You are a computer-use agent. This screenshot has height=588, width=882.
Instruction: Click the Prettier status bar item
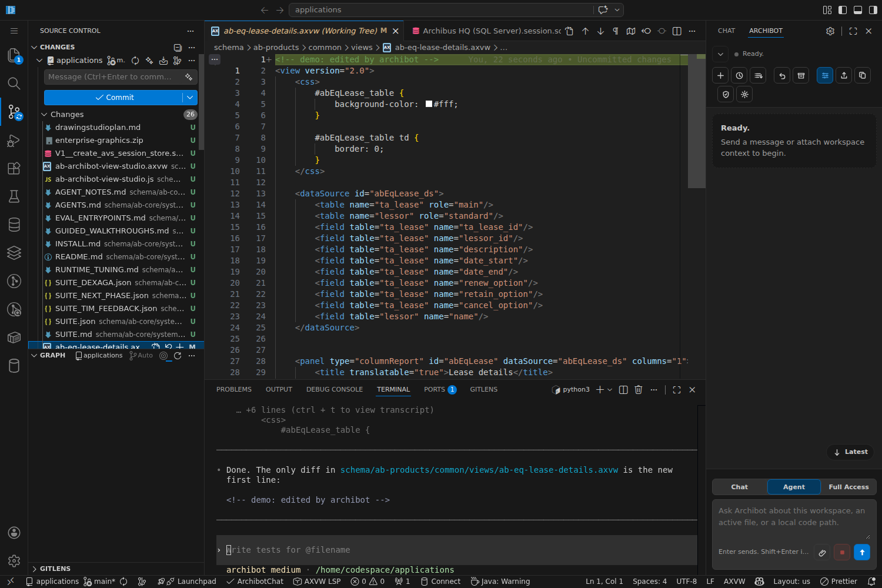pyautogui.click(x=838, y=582)
